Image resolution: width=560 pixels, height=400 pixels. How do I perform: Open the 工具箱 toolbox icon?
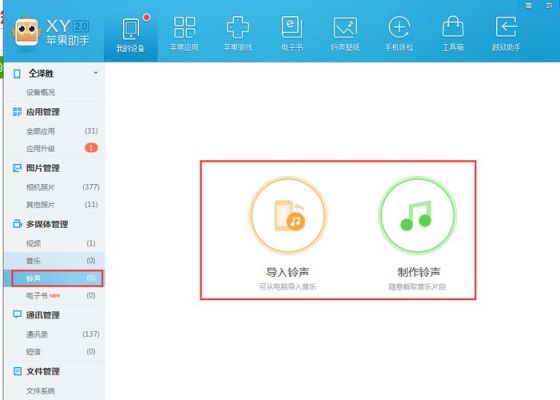pos(453,28)
